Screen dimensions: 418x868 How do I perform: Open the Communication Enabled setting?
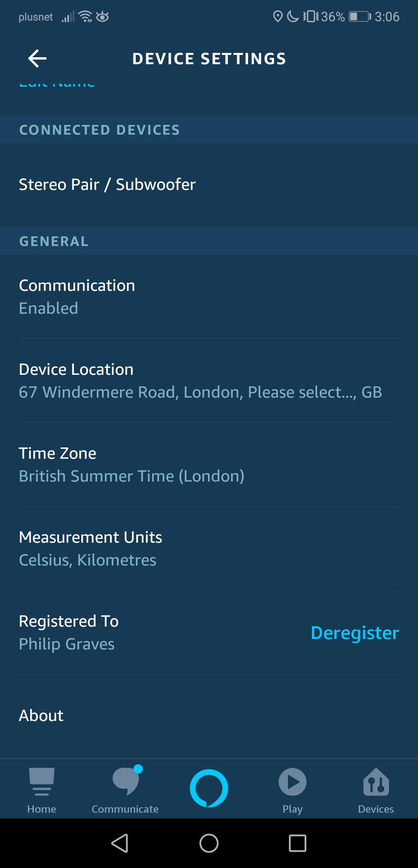tap(77, 297)
